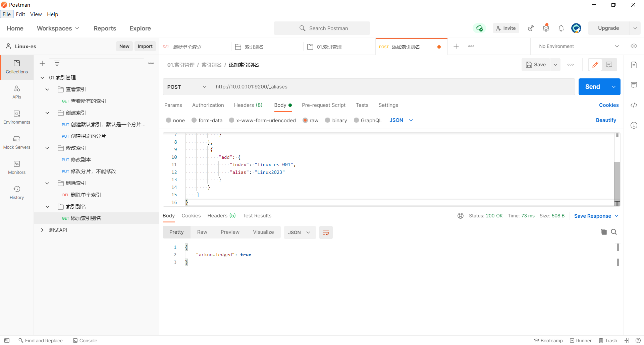644x345 pixels.
Task: Open the Collections sidebar panel
Action: coord(17,67)
